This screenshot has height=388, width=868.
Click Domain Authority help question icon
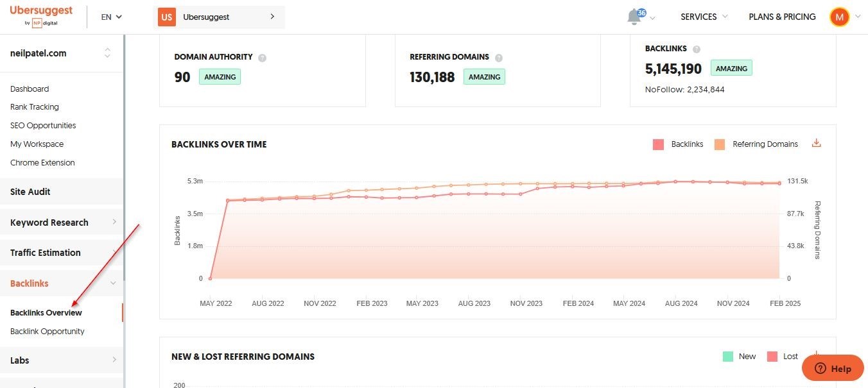pos(262,58)
